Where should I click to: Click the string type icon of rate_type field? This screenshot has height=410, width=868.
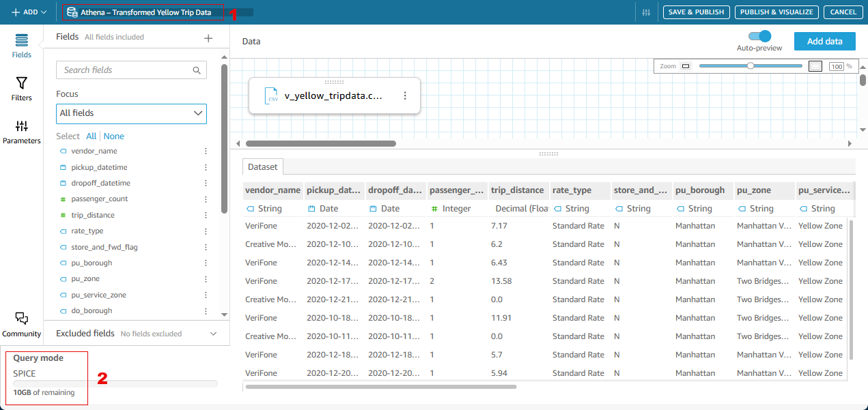click(x=63, y=231)
